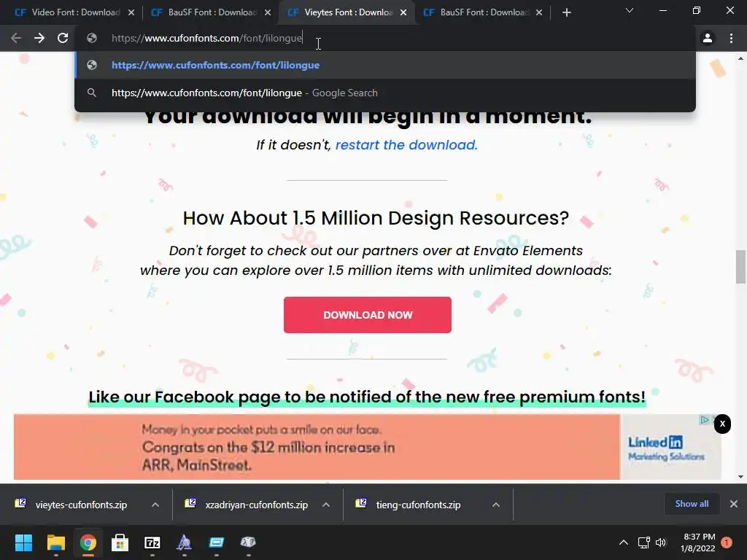Click the restart the download link

406,145
